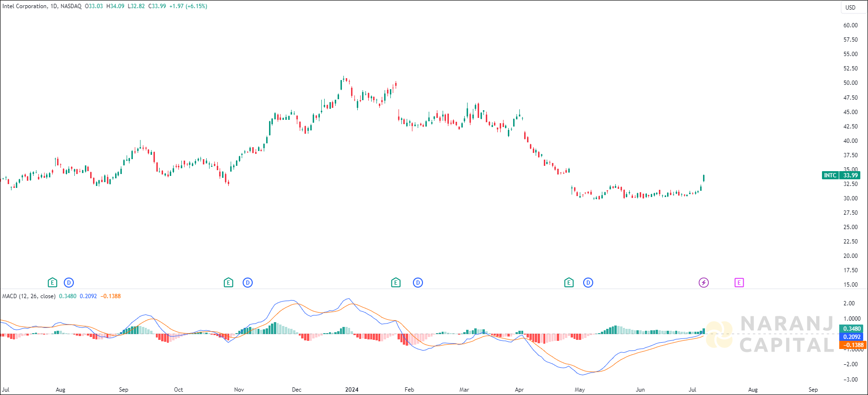The height and width of the screenshot is (395, 868).
Task: Select the dividend D marker near February
Action: pyautogui.click(x=418, y=283)
